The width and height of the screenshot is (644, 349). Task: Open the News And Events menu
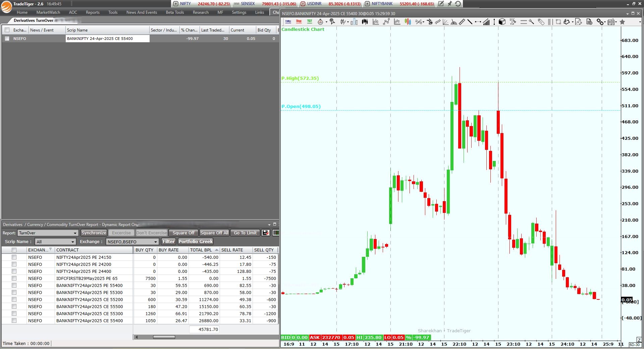click(142, 12)
